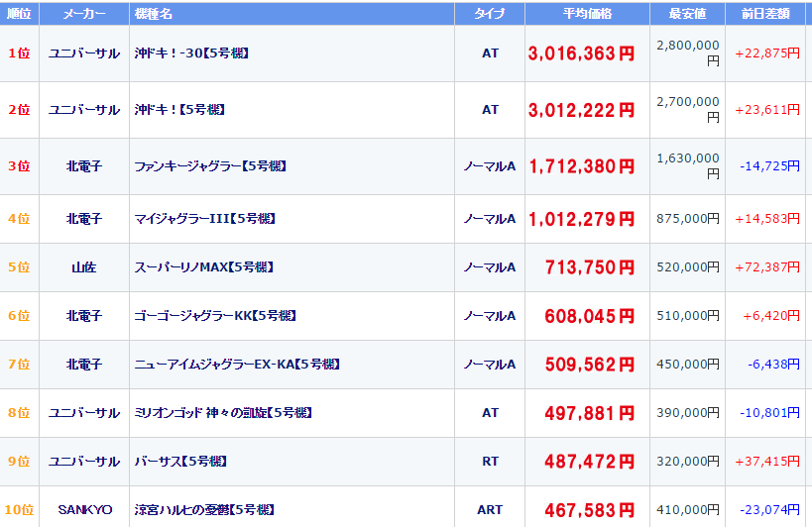Click rank 1位 cell
The width and height of the screenshot is (812, 527).
pyautogui.click(x=19, y=53)
